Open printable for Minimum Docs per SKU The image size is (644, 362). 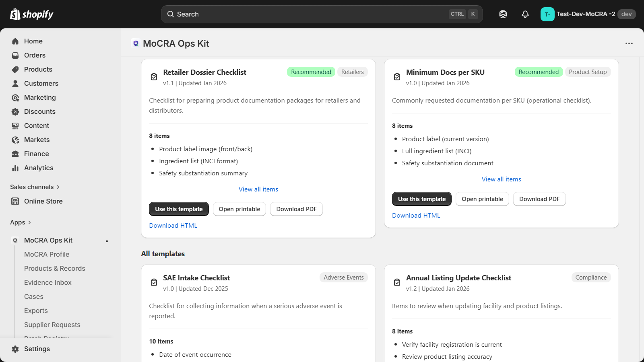482,199
